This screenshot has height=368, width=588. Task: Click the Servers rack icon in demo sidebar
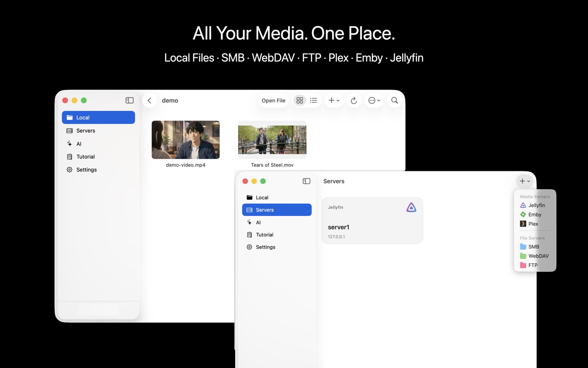69,130
